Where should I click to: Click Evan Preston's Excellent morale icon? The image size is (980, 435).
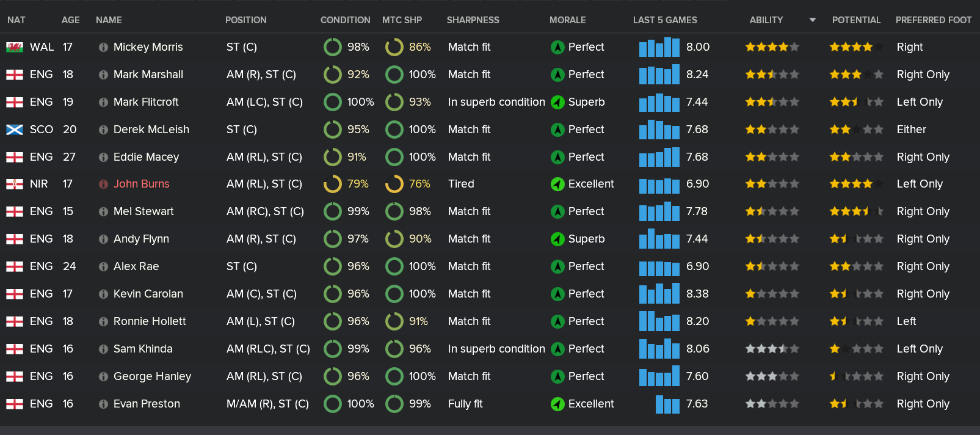(557, 404)
